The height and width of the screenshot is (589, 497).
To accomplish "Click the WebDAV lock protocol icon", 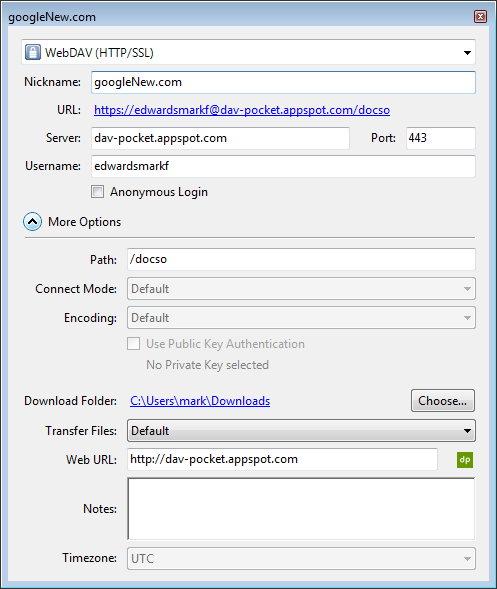I will [x=33, y=52].
